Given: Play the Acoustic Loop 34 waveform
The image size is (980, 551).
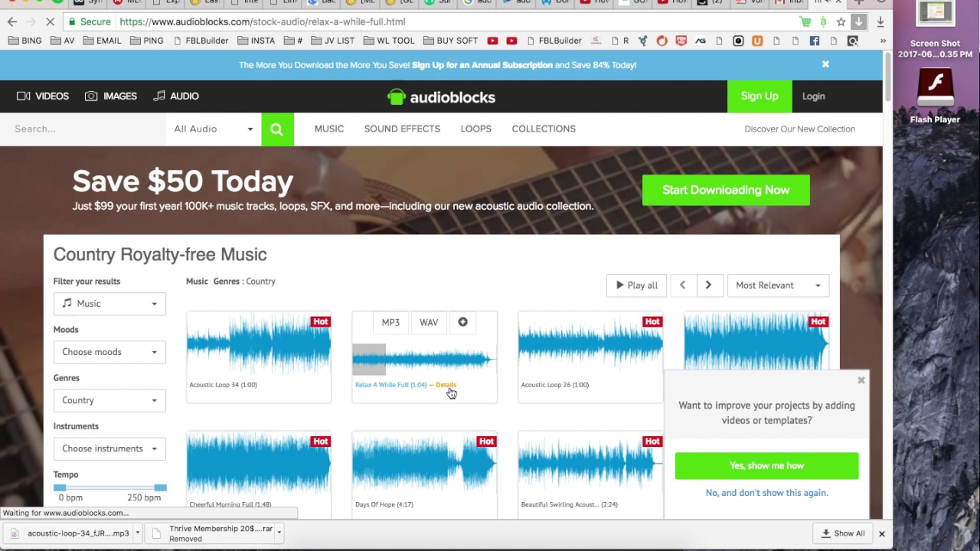Looking at the screenshot, I should [x=259, y=344].
